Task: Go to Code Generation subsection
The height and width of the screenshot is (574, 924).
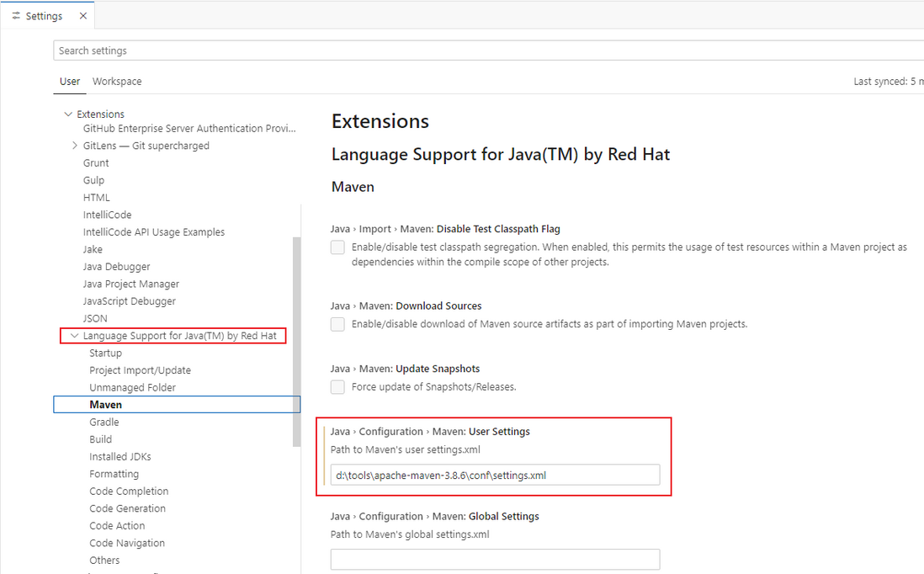Action: click(127, 508)
